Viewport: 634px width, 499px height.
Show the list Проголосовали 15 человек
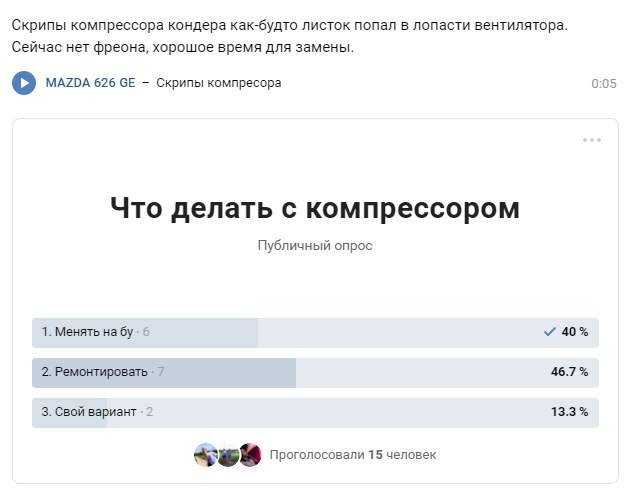(352, 455)
